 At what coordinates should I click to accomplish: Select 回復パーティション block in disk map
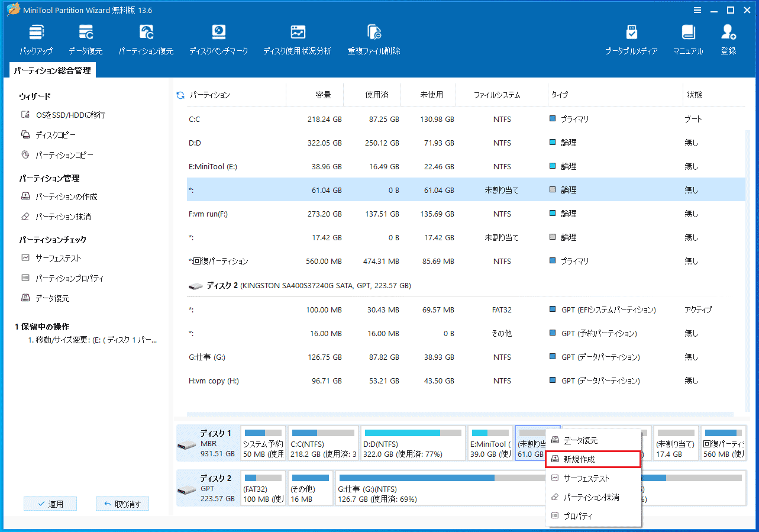tap(723, 443)
